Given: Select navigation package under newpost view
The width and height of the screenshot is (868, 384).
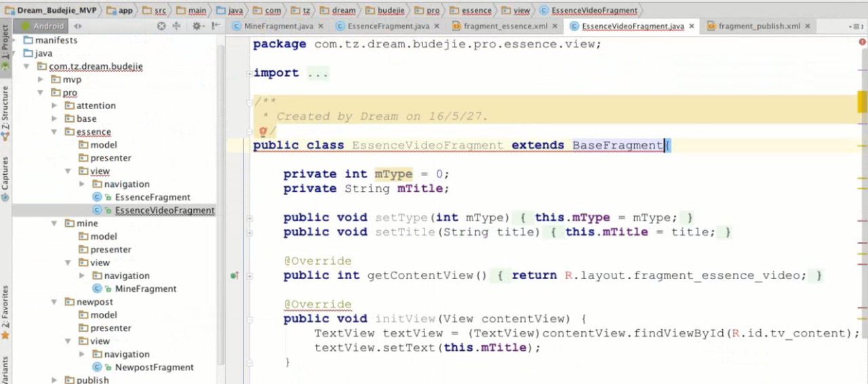Looking at the screenshot, I should point(127,354).
